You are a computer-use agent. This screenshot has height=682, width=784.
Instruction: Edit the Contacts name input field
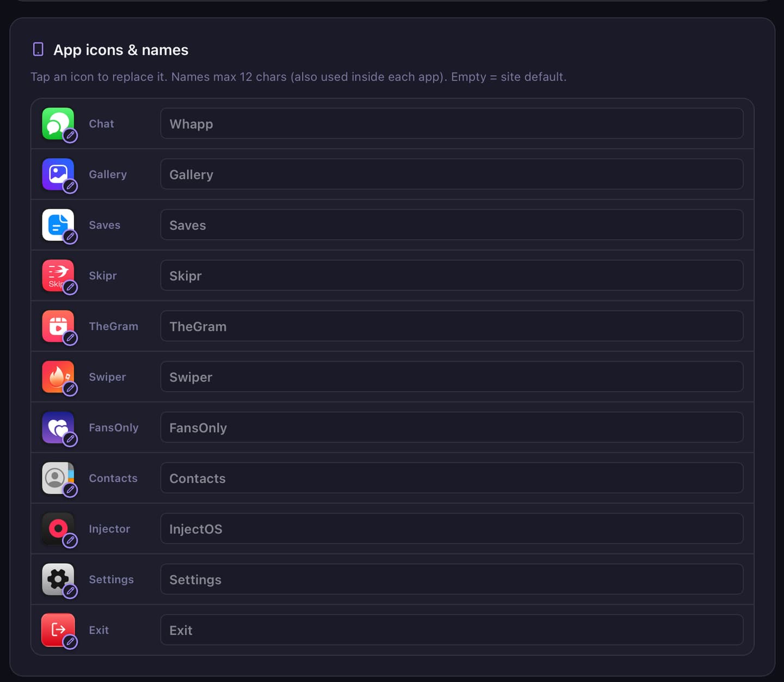coord(452,478)
